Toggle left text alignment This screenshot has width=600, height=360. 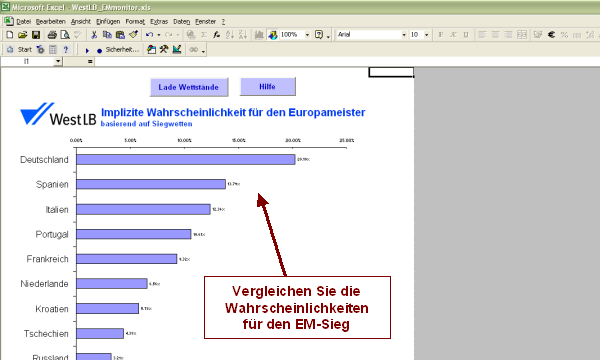click(x=482, y=35)
